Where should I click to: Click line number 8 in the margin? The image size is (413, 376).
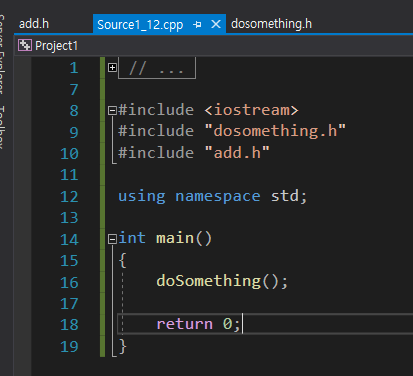click(74, 111)
